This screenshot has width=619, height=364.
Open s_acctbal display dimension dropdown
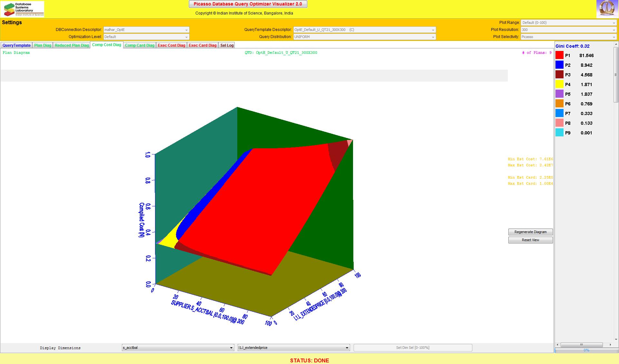178,348
